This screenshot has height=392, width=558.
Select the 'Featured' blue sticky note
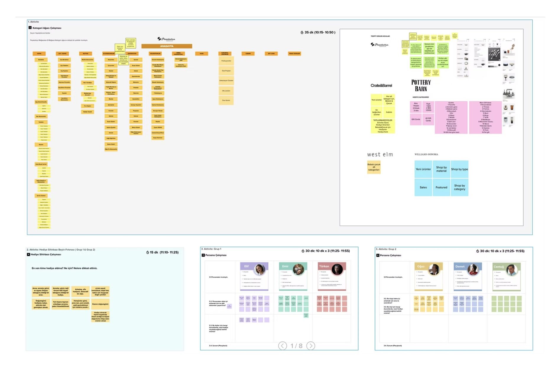(x=441, y=187)
